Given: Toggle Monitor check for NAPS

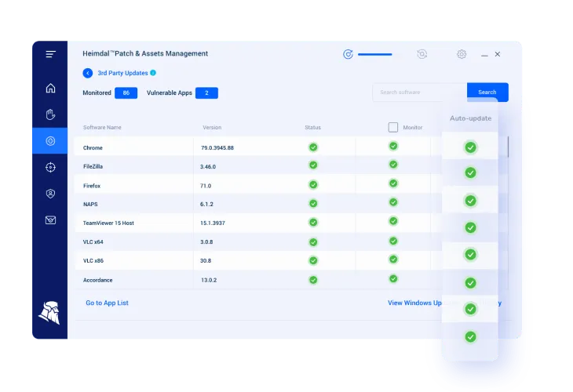Looking at the screenshot, I should pyautogui.click(x=393, y=202).
